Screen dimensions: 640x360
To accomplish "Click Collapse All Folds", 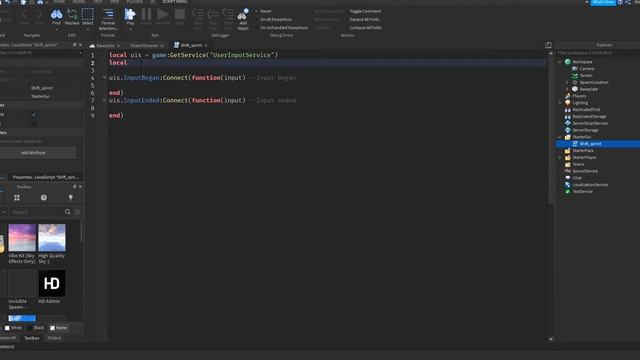I will point(365,27).
